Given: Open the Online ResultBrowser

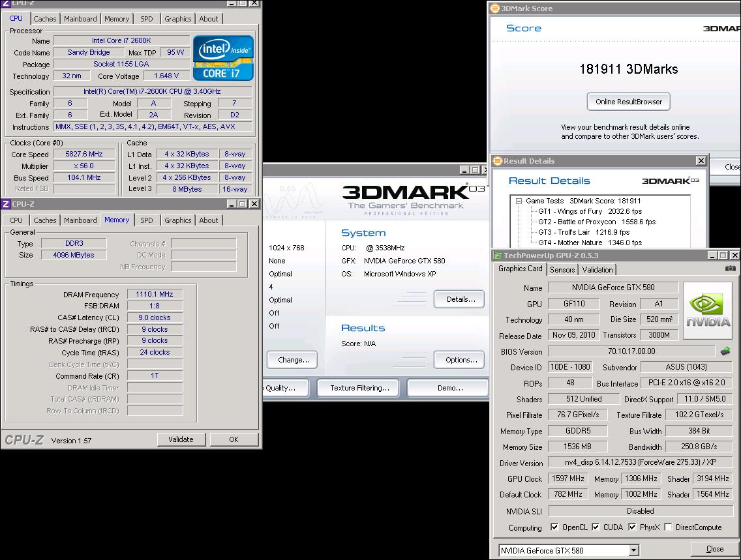Looking at the screenshot, I should [x=629, y=102].
